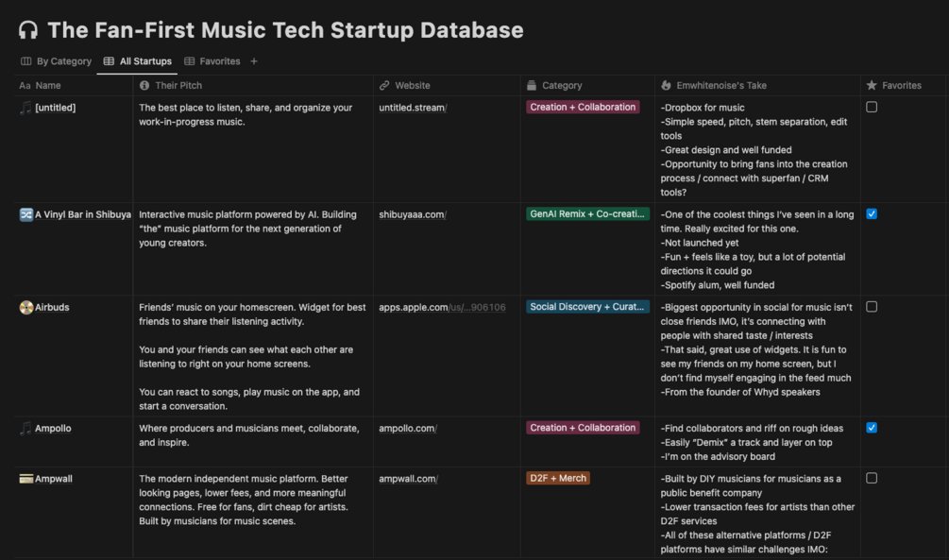Viewport: 949px width, 560px height.
Task: Open the Category column header menu
Action: click(562, 85)
